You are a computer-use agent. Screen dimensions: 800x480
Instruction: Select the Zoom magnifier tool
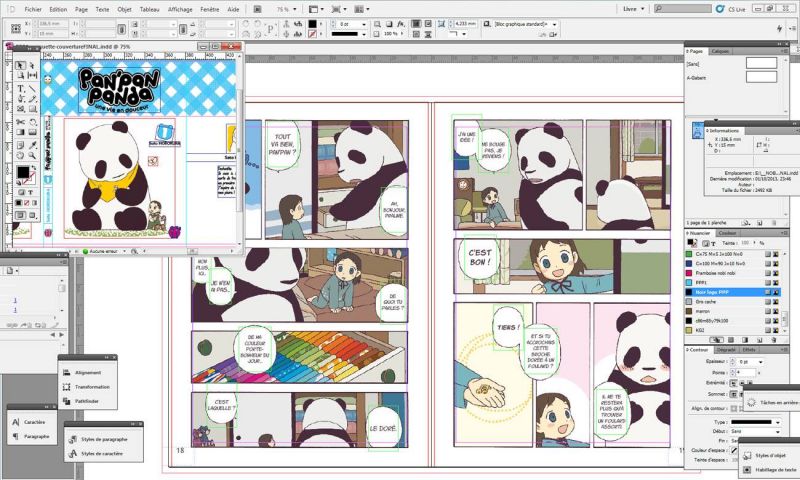(32, 156)
